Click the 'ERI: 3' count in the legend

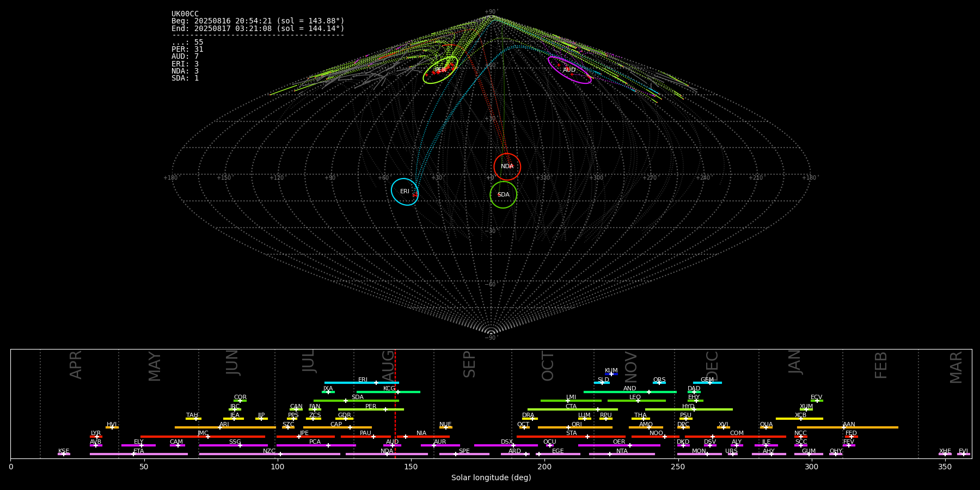[x=185, y=64]
